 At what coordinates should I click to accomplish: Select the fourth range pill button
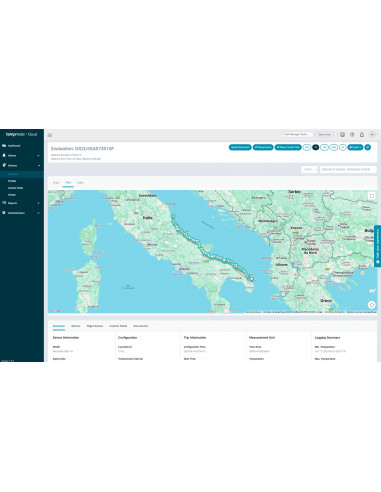tap(334, 147)
